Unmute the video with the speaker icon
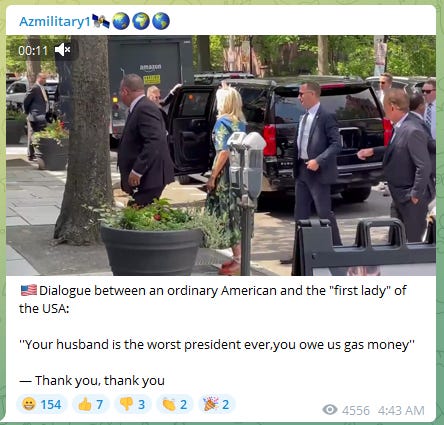444x425 pixels. pyautogui.click(x=62, y=50)
